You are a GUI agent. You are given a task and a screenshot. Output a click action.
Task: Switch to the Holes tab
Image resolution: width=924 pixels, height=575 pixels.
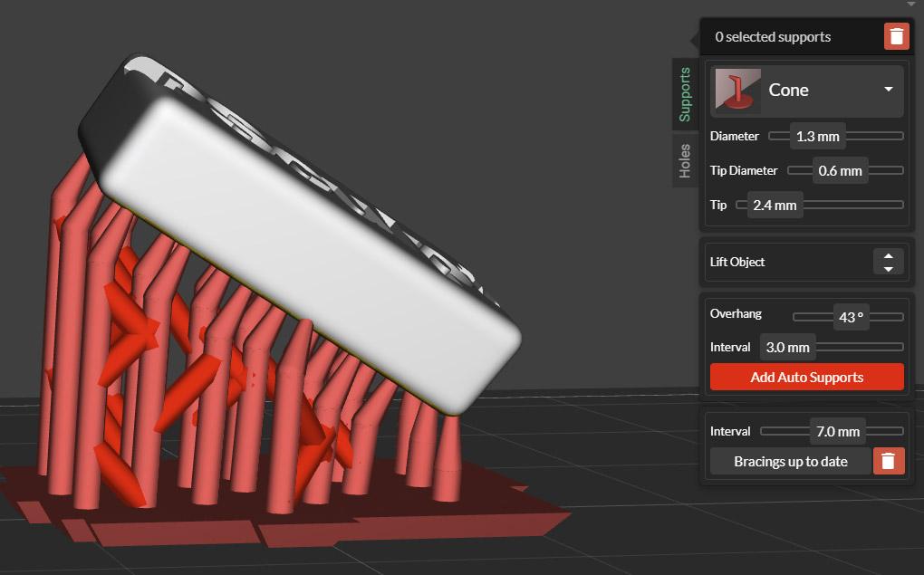point(685,160)
